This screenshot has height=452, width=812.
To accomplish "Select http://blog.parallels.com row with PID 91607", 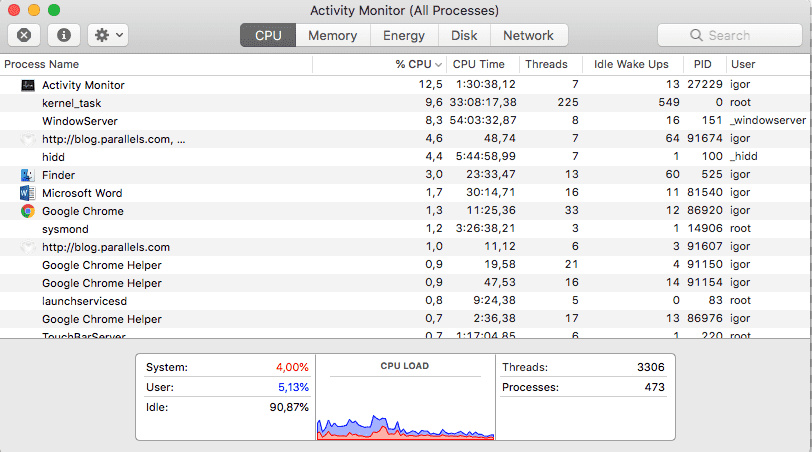I will tap(404, 246).
